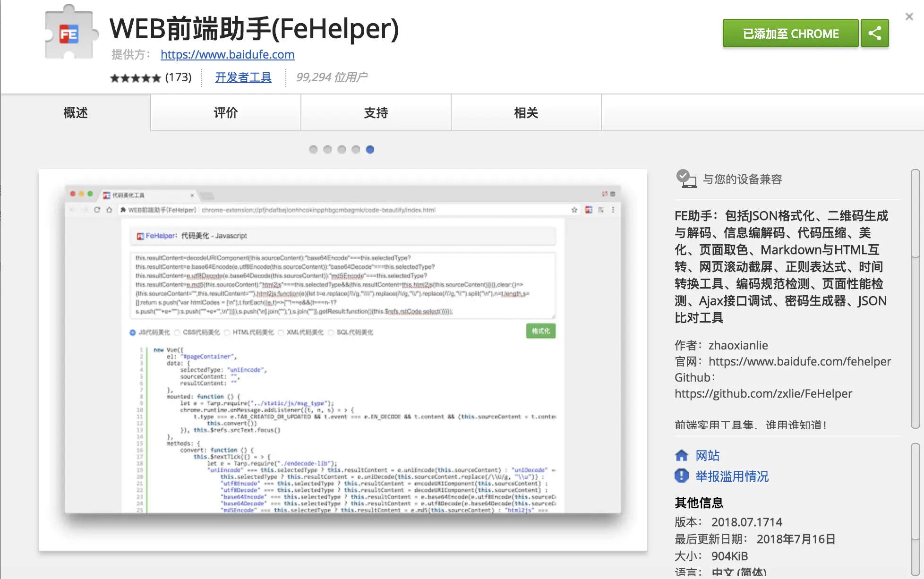Switch to the 评价 tab
This screenshot has width=924, height=579.
pos(225,113)
